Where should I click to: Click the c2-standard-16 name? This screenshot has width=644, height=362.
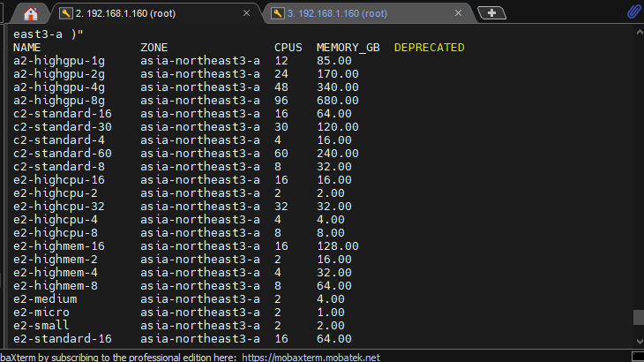coord(63,114)
